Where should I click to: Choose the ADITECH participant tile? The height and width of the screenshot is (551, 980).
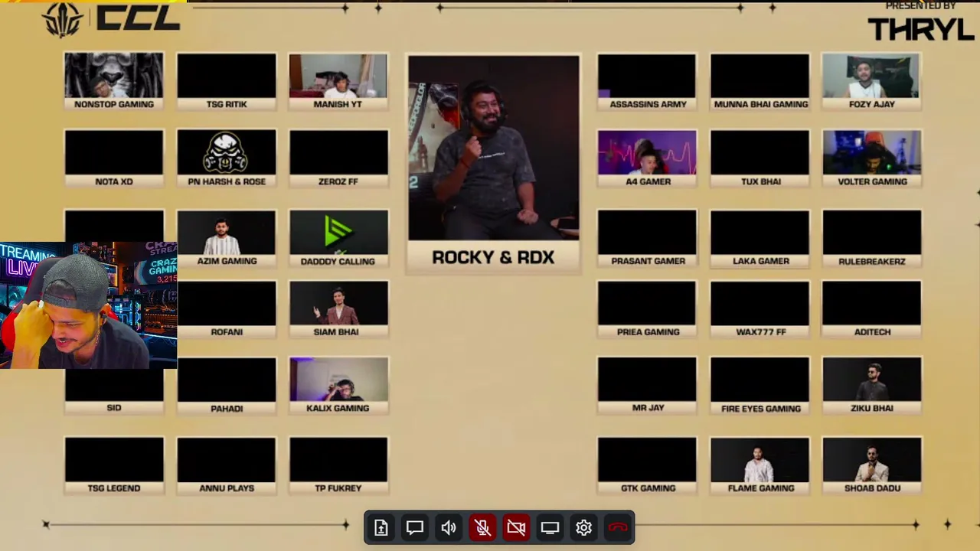pyautogui.click(x=872, y=309)
